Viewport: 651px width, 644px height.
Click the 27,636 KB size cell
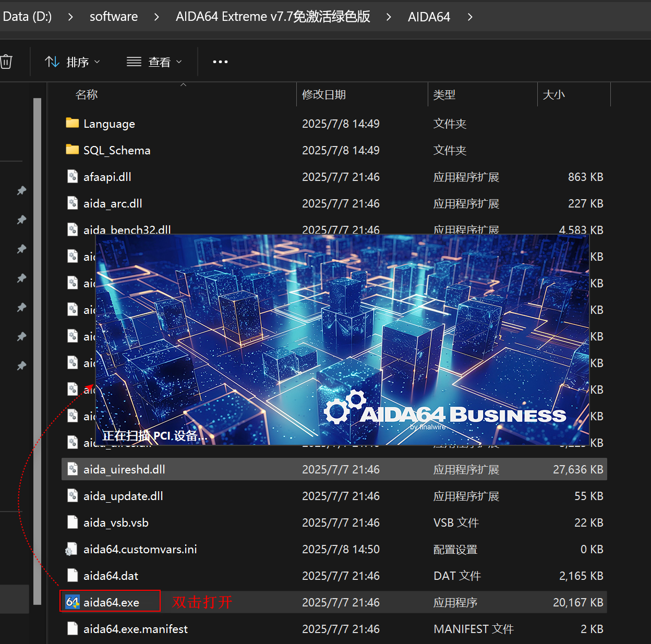coord(578,469)
